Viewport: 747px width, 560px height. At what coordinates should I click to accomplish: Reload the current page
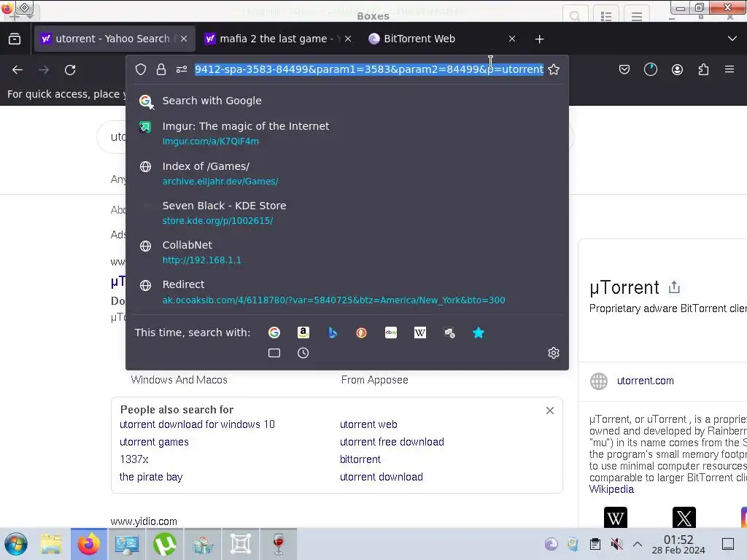tap(70, 70)
